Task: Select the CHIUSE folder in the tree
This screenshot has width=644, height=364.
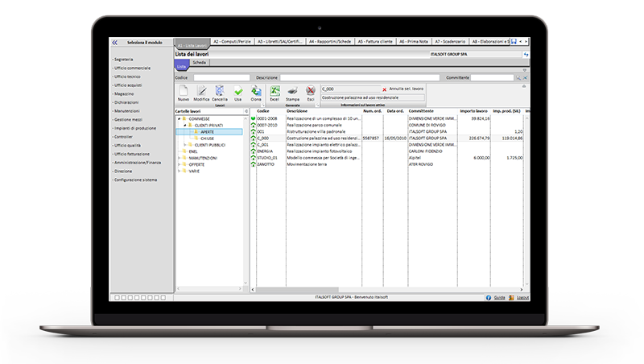Action: click(x=208, y=139)
